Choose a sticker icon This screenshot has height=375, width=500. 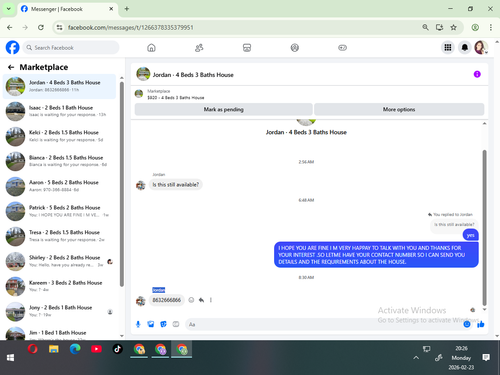(x=163, y=324)
